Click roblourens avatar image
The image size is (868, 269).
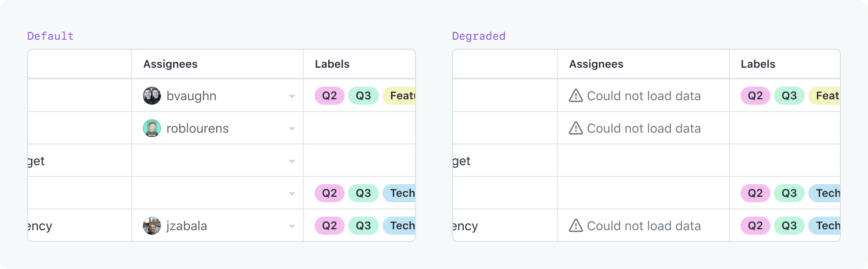coord(152,128)
